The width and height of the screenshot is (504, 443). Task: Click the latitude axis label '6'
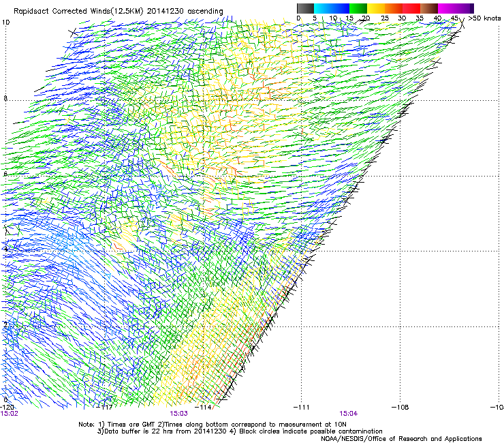(x=5, y=174)
